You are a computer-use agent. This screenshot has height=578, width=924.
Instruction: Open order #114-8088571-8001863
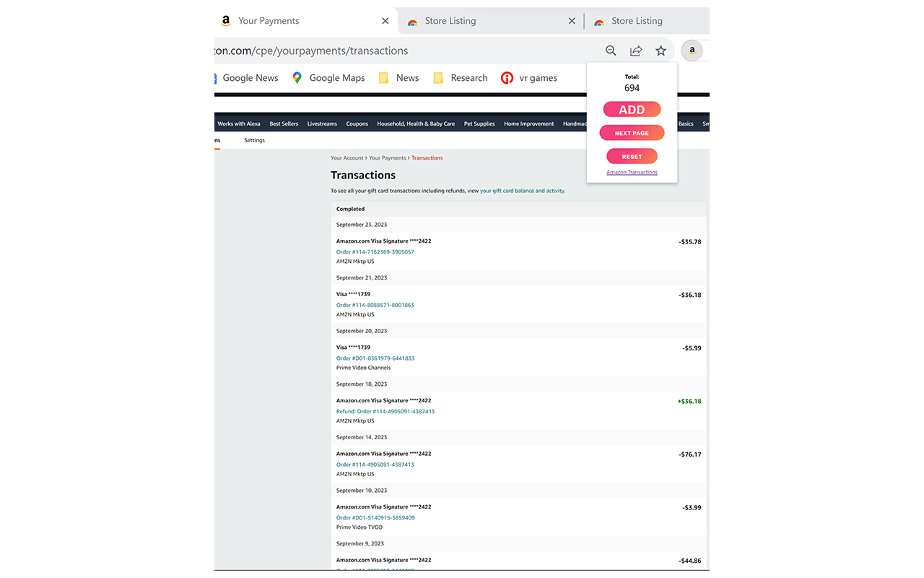pyautogui.click(x=375, y=305)
